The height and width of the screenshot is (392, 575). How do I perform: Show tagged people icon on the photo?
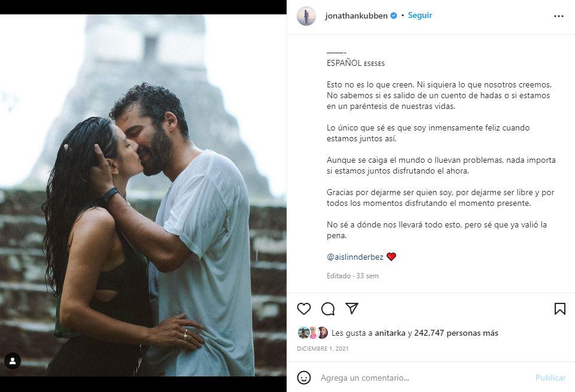pos(13,361)
